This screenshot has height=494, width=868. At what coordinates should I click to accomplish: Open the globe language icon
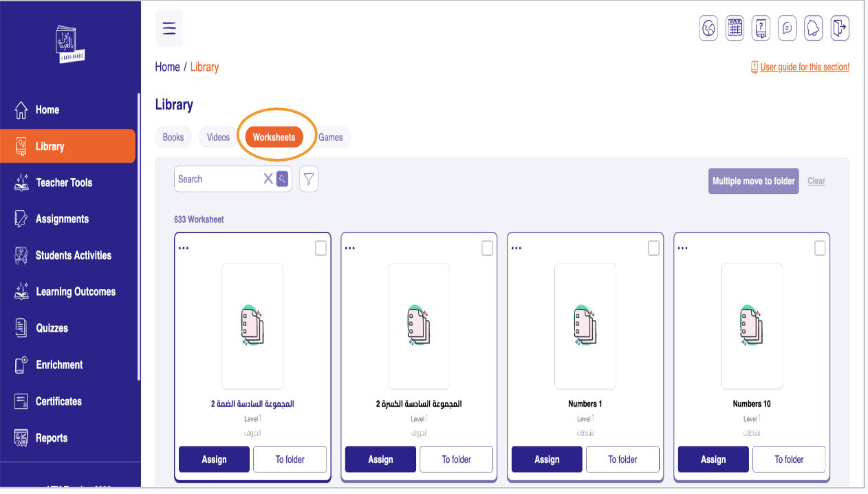pos(709,28)
